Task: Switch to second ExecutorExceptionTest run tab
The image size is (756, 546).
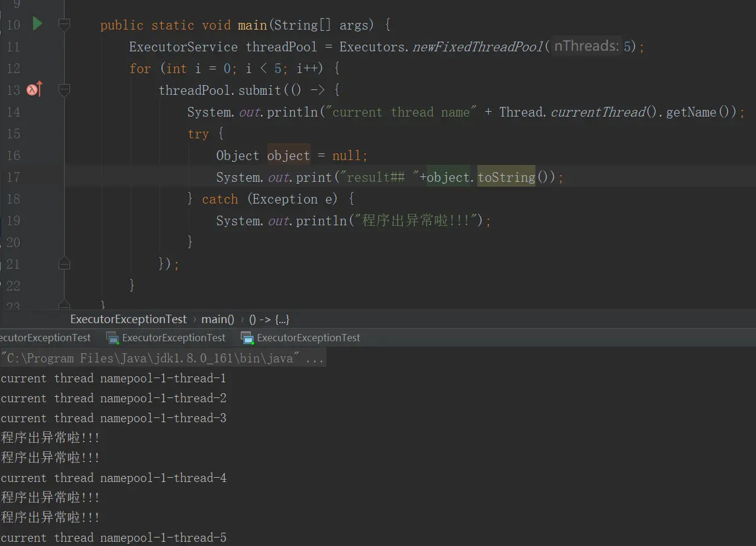Action: tap(166, 338)
